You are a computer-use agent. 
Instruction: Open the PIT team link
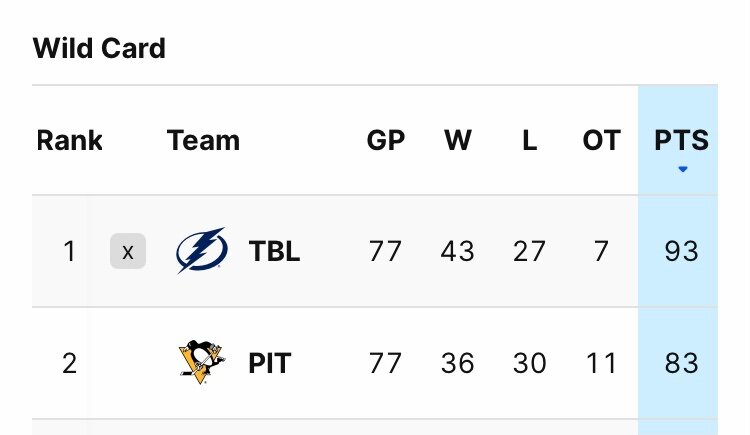click(270, 363)
